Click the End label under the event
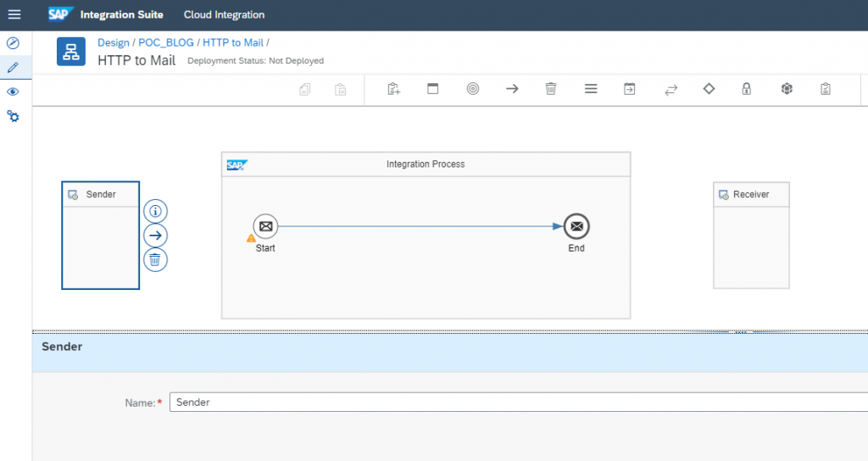868x461 pixels. coord(576,248)
